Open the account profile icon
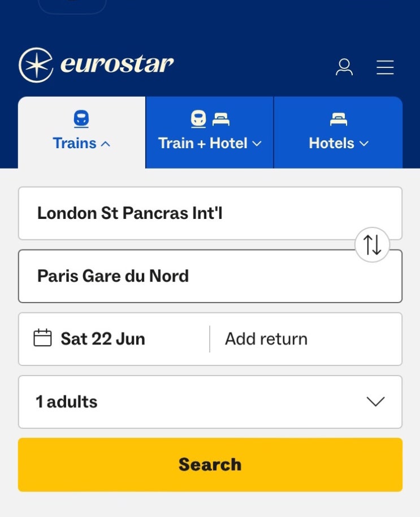420x517 pixels. click(344, 67)
